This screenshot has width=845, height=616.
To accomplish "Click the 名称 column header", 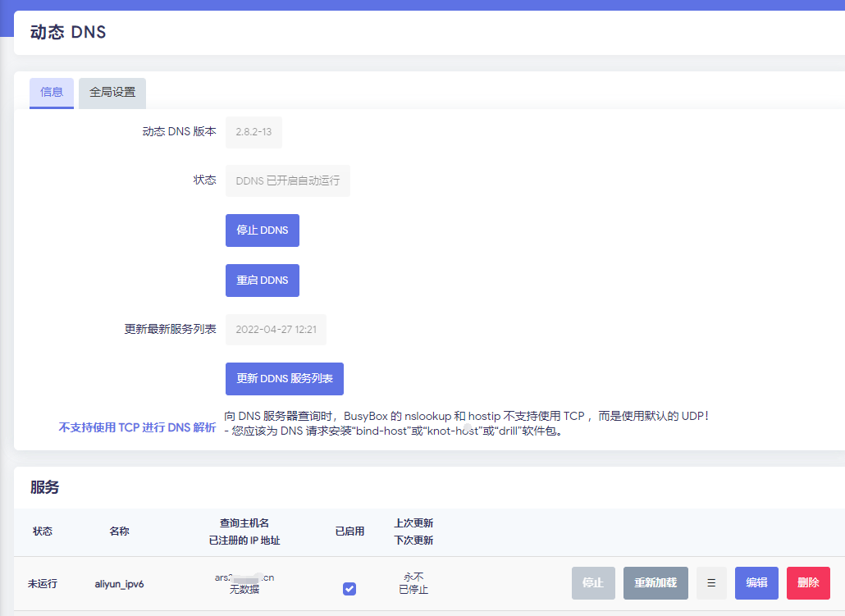I will (119, 532).
